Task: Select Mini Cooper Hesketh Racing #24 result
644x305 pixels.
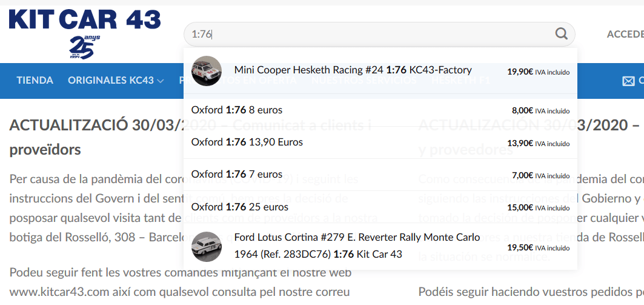Action: [380, 71]
